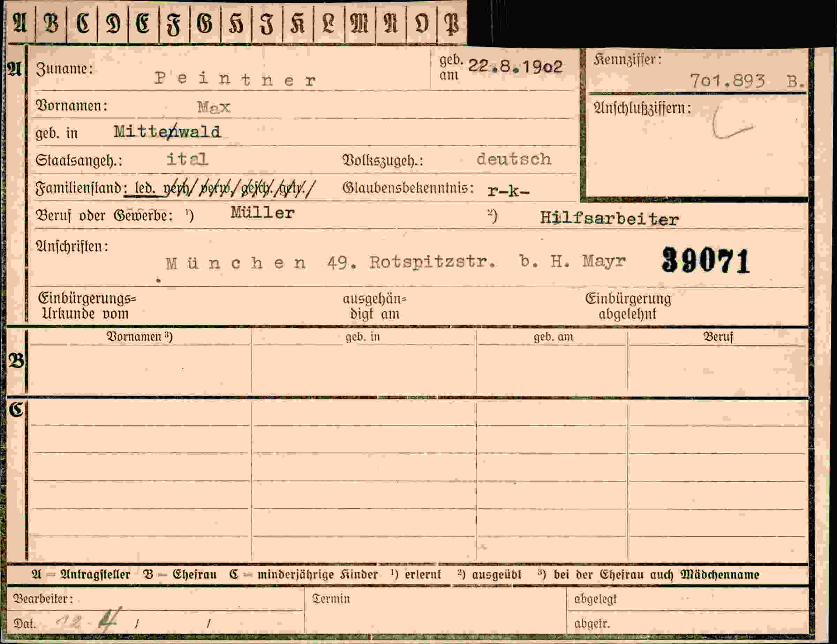Click the birthplace 'Mittenwald'

167,132
